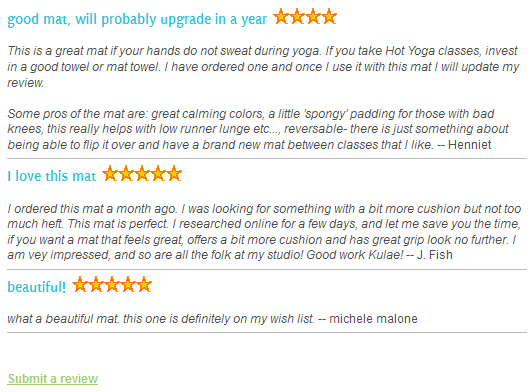Image resolution: width=530 pixels, height=392 pixels.
Task: Click the third star next to 'I love this mat'
Action: (142, 173)
